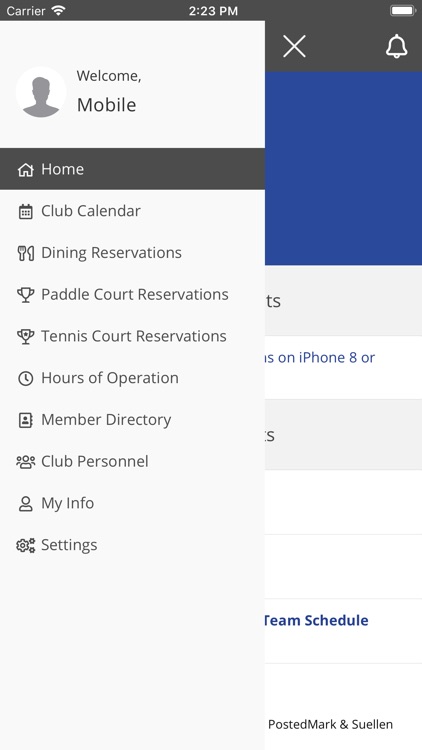Screen dimensions: 422x750
Task: Go to My Info
Action: click(x=132, y=503)
